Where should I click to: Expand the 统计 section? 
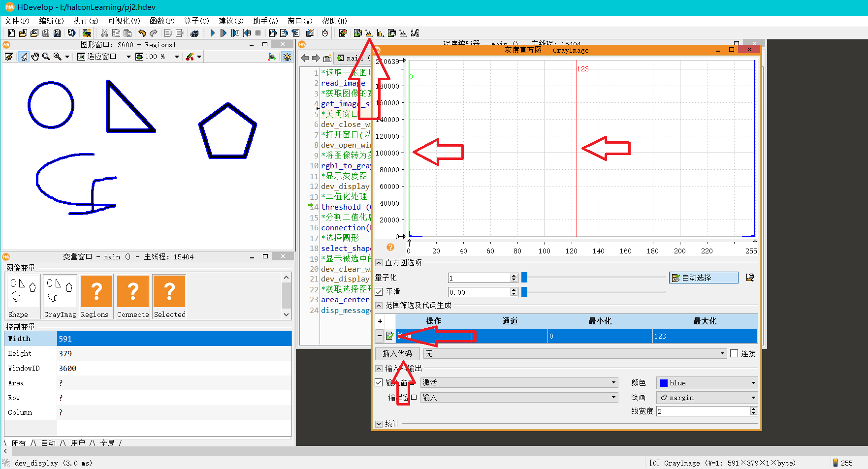379,424
